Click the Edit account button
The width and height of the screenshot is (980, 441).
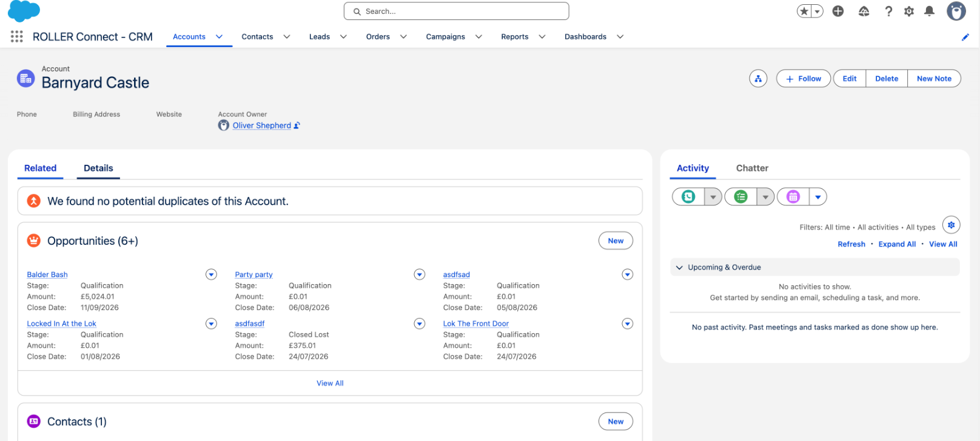pyautogui.click(x=850, y=79)
